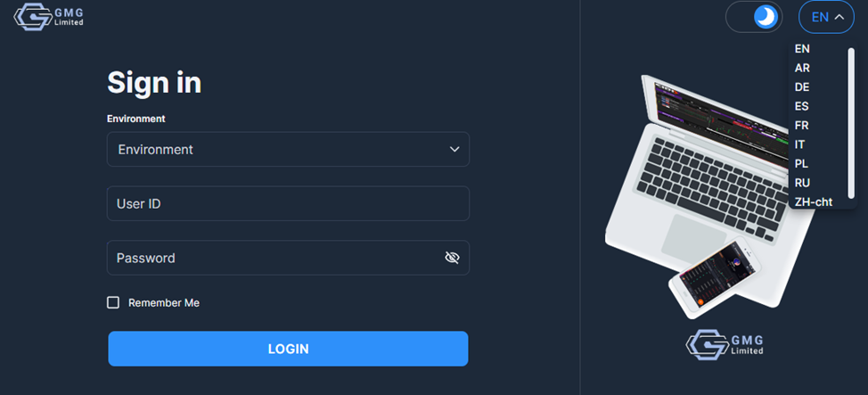Click the moon icon in theme switch

tap(766, 17)
